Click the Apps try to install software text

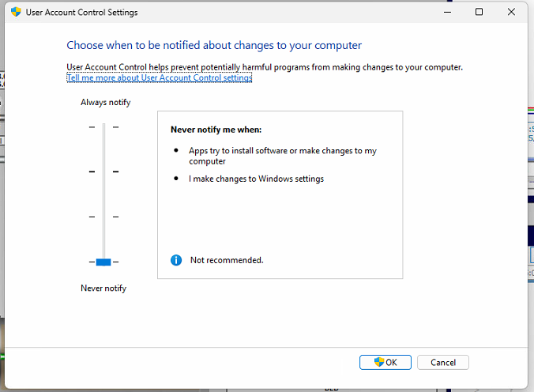tap(283, 156)
